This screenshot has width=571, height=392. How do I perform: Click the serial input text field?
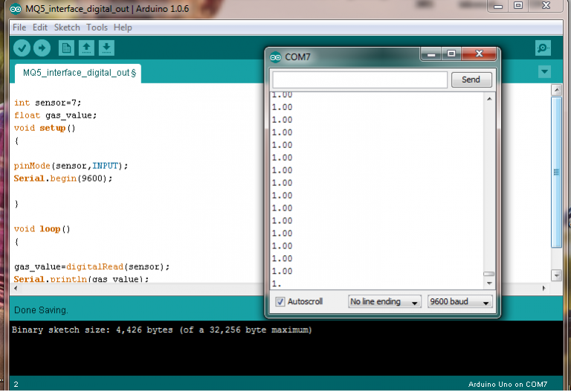[360, 80]
